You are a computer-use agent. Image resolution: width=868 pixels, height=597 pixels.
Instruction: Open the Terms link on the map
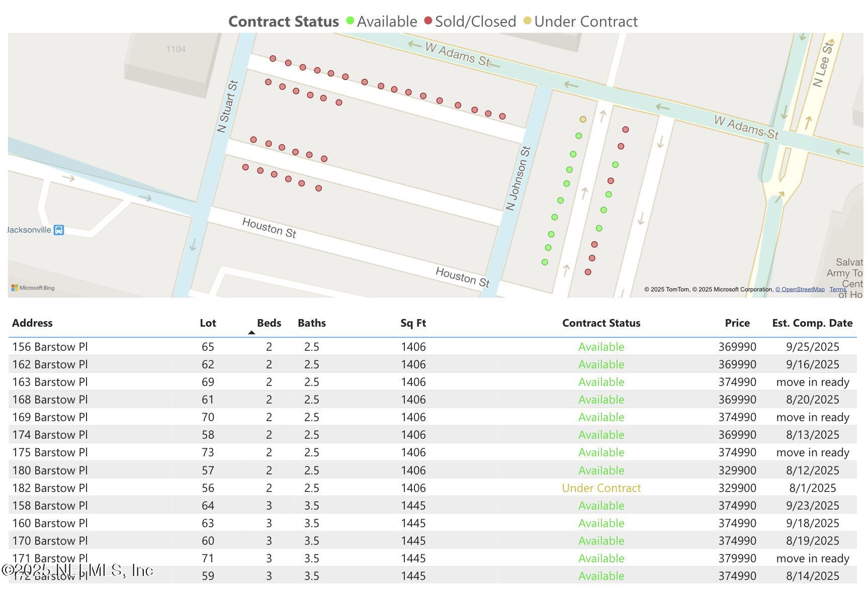coord(837,289)
